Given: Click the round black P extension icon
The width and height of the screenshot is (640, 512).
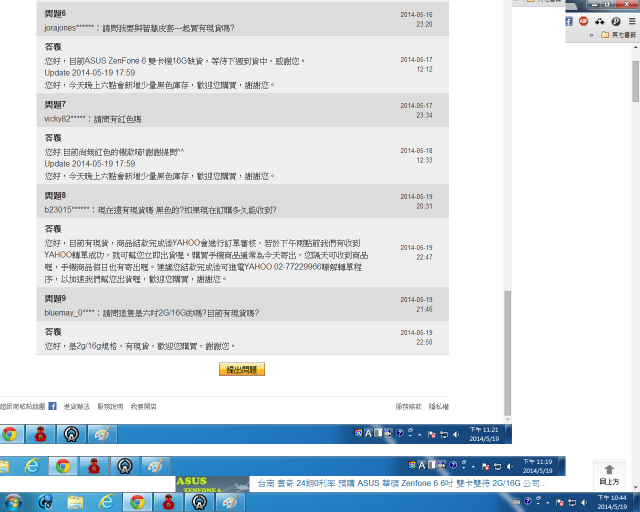Looking at the screenshot, I should tap(616, 21).
